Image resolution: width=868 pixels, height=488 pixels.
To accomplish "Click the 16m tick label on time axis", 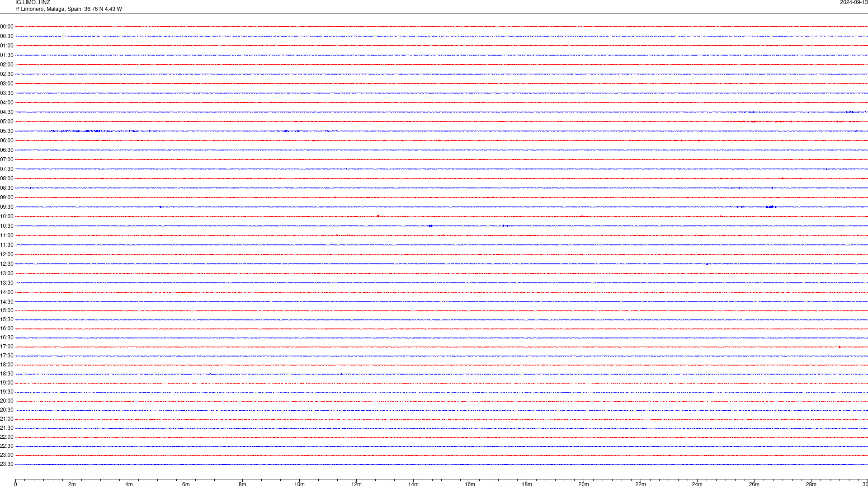I will [x=470, y=484].
